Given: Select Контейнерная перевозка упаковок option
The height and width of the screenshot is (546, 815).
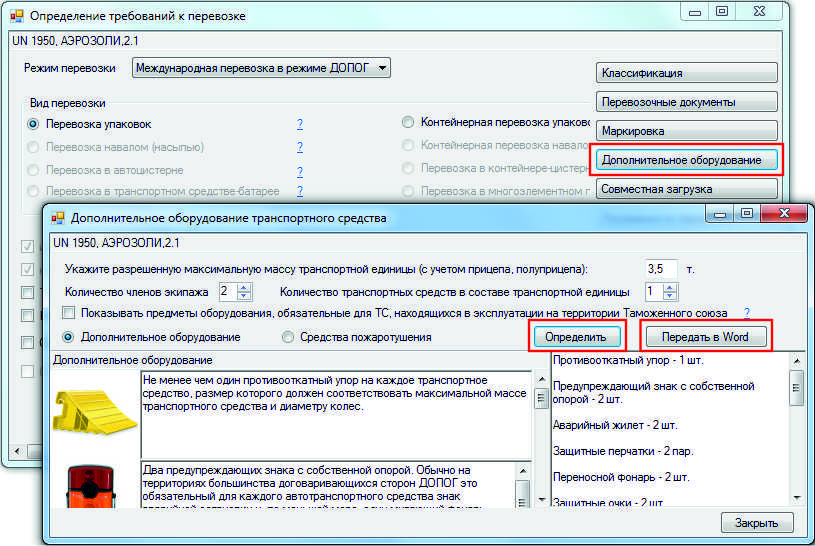Looking at the screenshot, I should (408, 123).
